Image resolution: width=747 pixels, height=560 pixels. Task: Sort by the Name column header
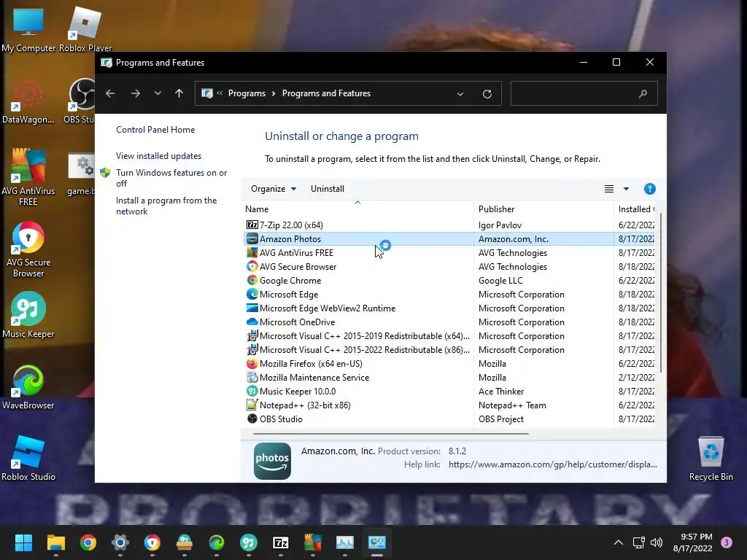(x=357, y=209)
